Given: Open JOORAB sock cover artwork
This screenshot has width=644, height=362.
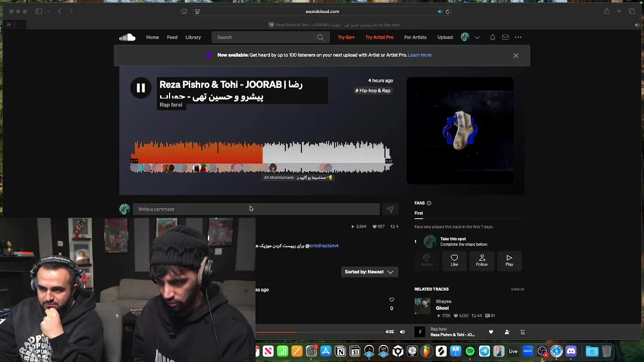Looking at the screenshot, I should click(460, 131).
